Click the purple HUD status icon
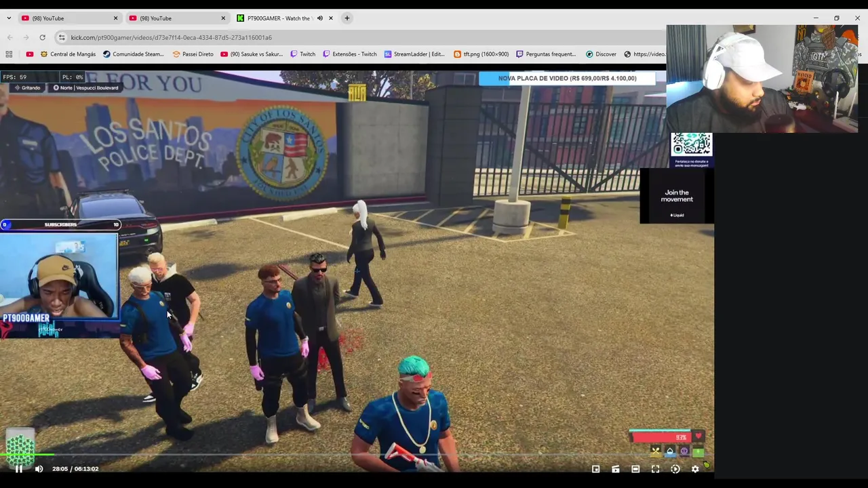 684,451
